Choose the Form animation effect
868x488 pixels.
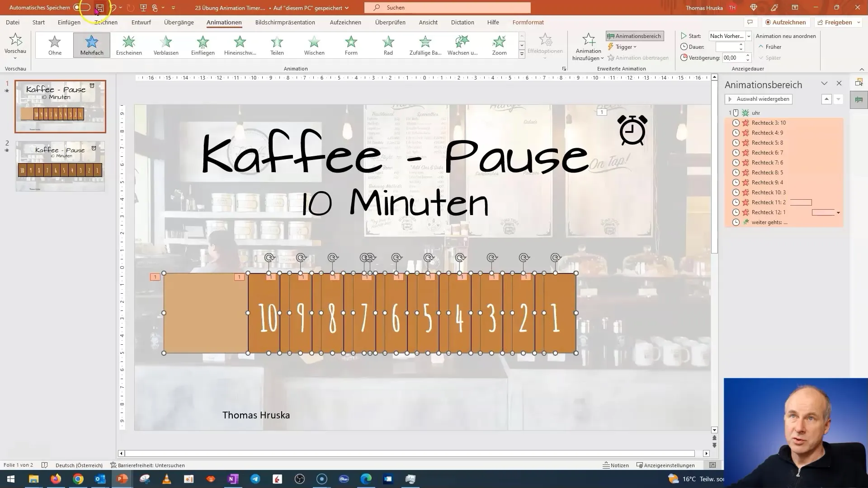pyautogui.click(x=351, y=45)
